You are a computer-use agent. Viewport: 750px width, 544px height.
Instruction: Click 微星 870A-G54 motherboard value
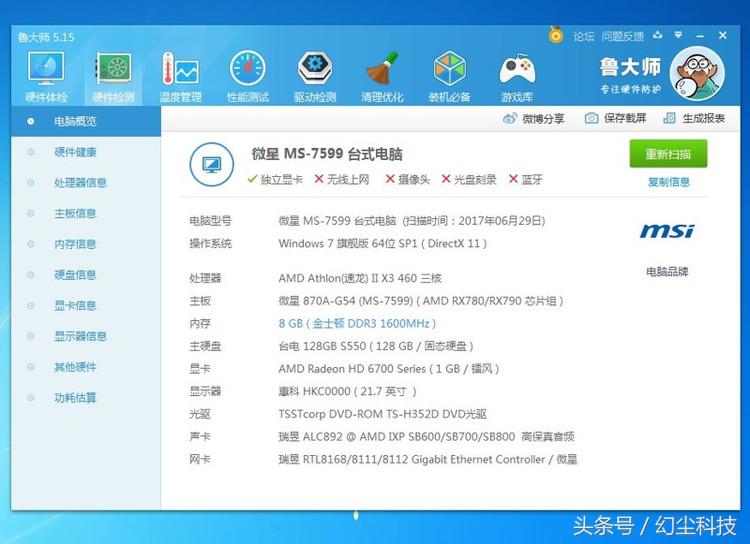[421, 301]
